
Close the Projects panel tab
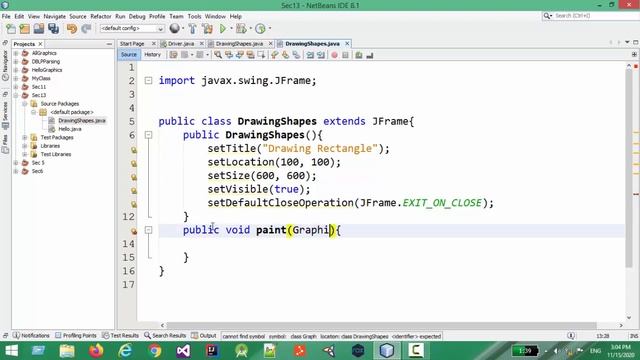point(40,44)
